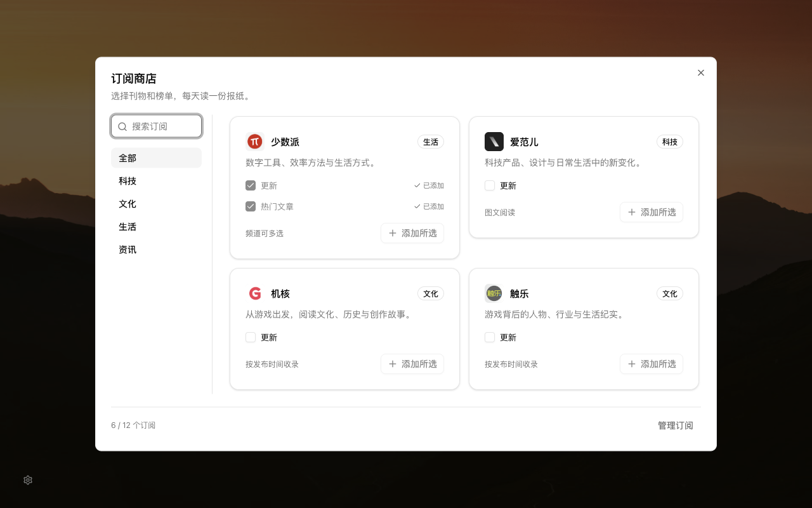Click the 生活 tag on 少数派 card
Image resolution: width=812 pixels, height=508 pixels.
point(431,142)
